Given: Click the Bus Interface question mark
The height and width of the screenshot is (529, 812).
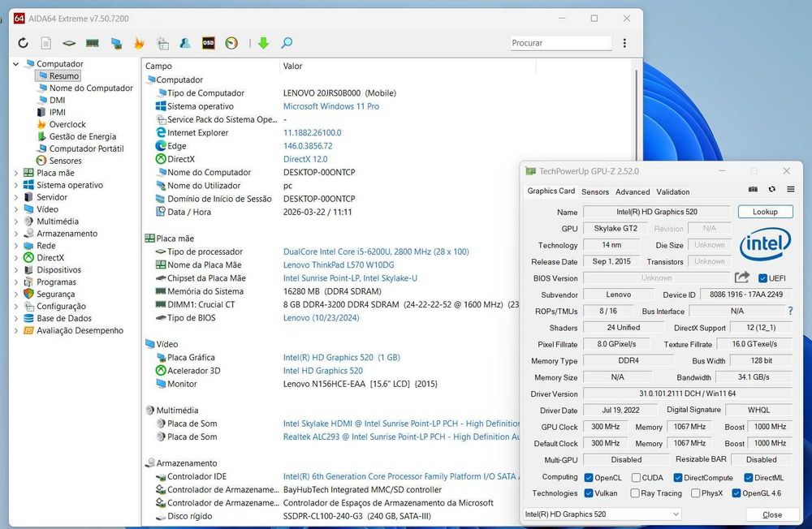Looking at the screenshot, I should [x=790, y=311].
